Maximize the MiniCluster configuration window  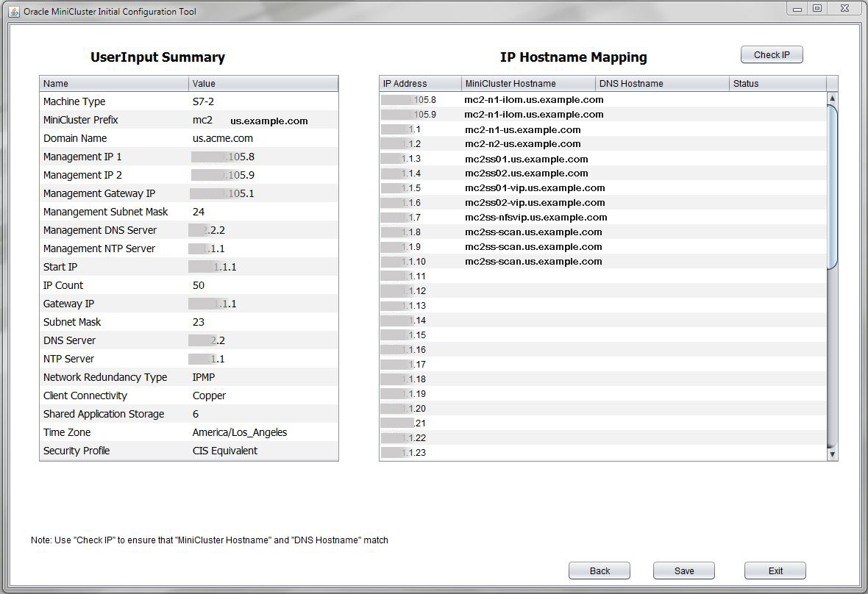(817, 8)
